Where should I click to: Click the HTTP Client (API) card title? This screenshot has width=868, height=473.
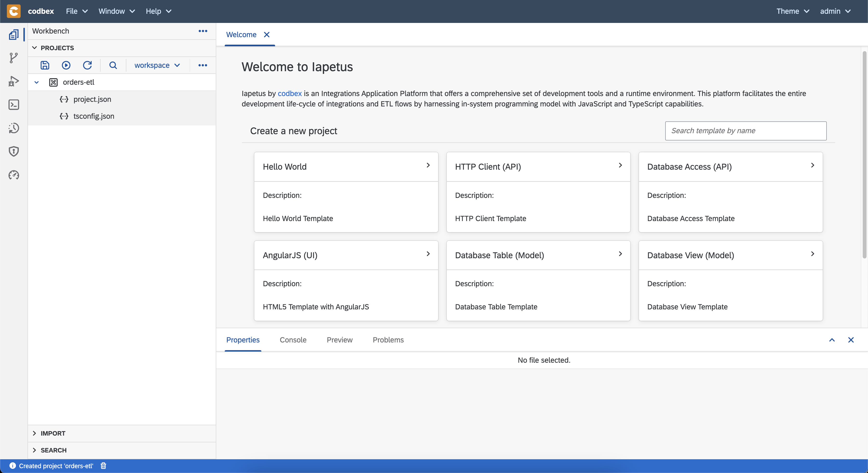click(x=488, y=167)
